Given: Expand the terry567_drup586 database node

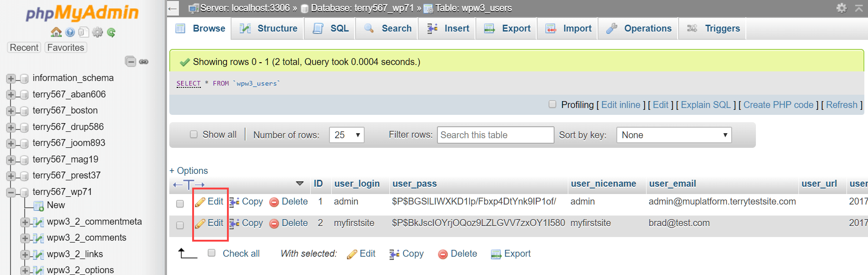Looking at the screenshot, I should [x=11, y=127].
